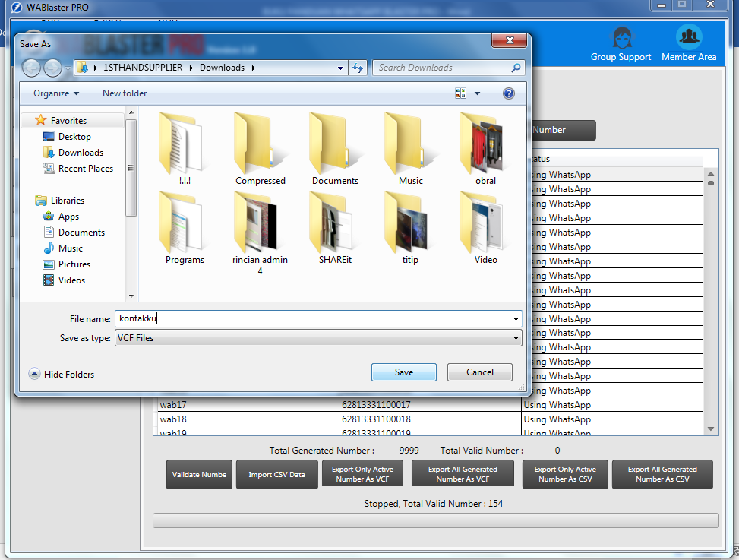Click the Search Downloads field

pyautogui.click(x=442, y=68)
